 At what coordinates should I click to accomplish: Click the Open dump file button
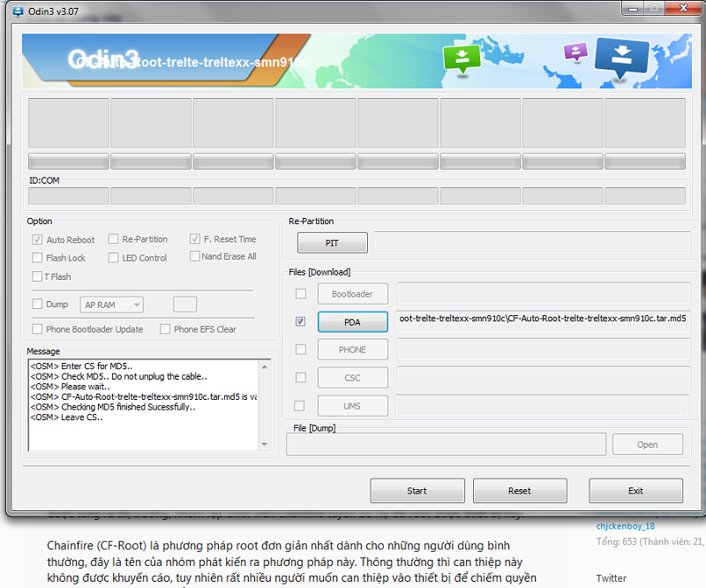[x=648, y=444]
